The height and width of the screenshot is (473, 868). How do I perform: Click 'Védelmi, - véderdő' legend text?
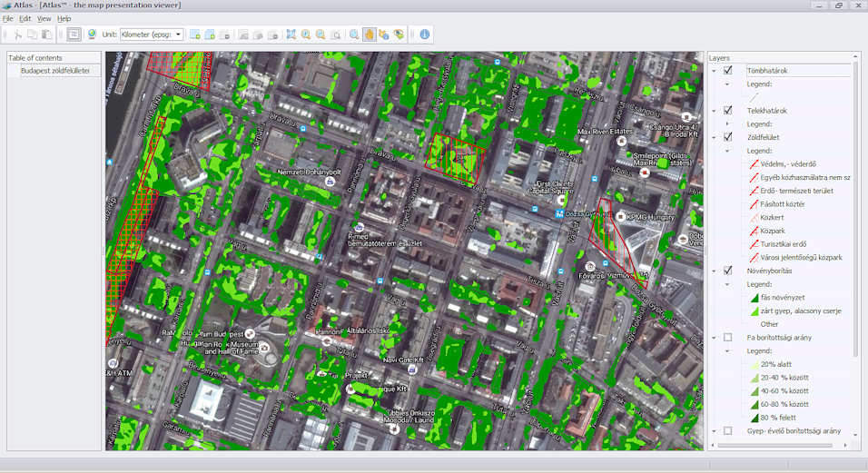[788, 164]
